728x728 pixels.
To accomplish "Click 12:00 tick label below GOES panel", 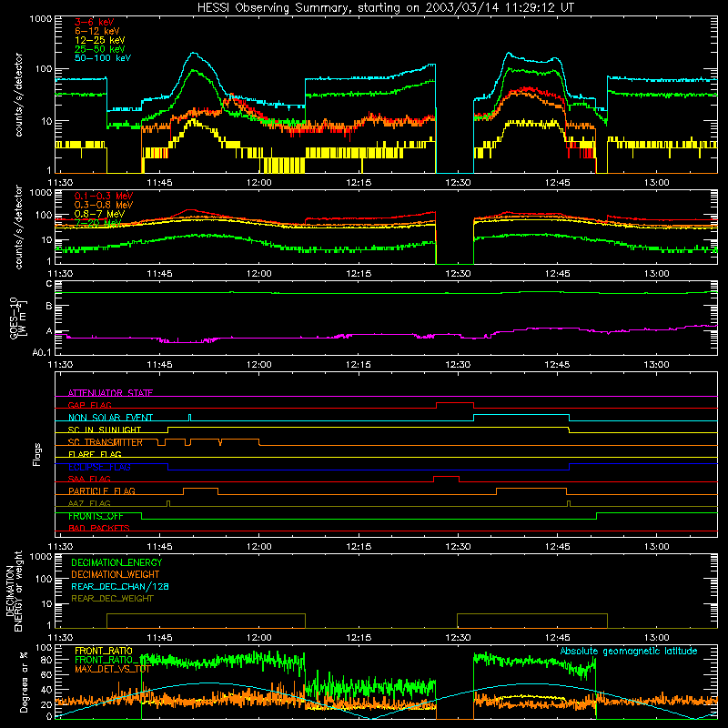I will click(x=259, y=365).
